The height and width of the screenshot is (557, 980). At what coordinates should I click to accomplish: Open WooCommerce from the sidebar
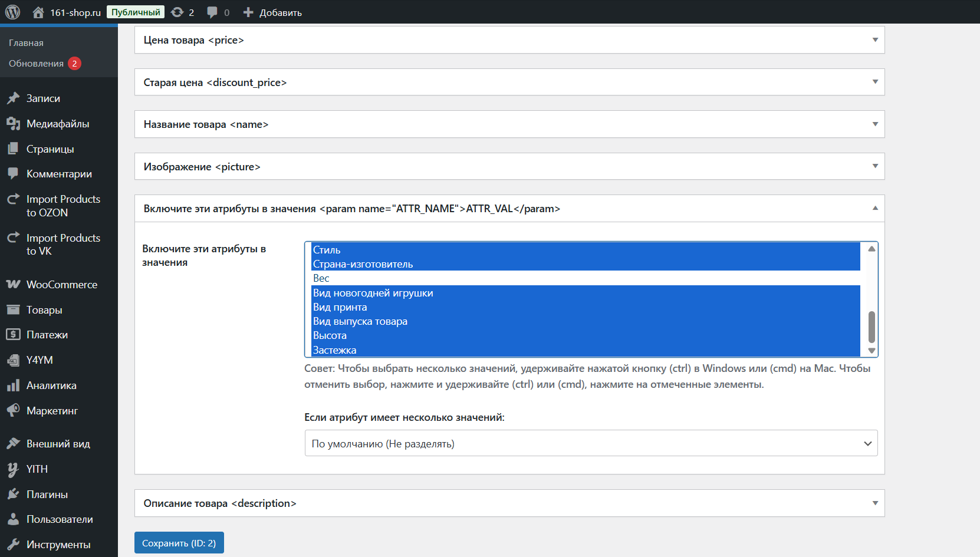[61, 285]
